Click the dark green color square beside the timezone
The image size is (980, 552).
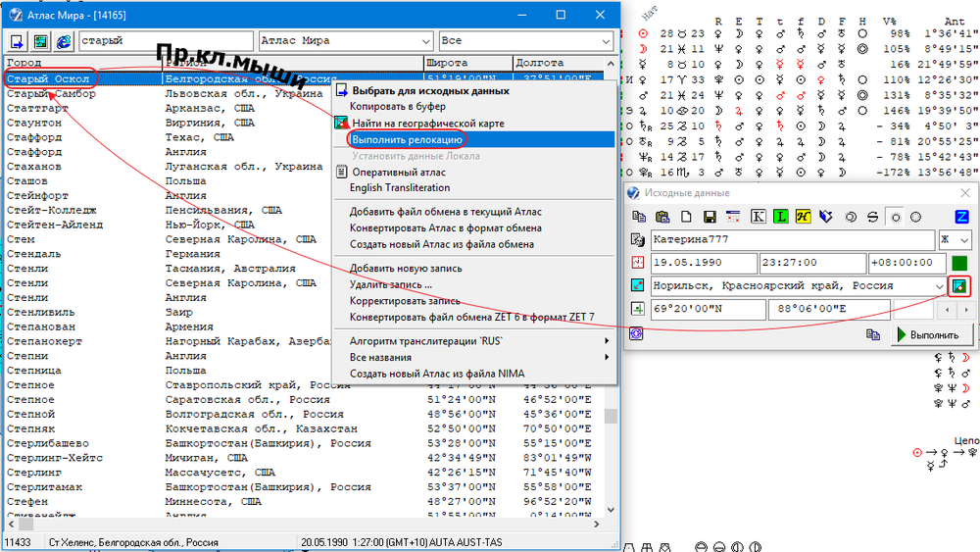click(959, 263)
